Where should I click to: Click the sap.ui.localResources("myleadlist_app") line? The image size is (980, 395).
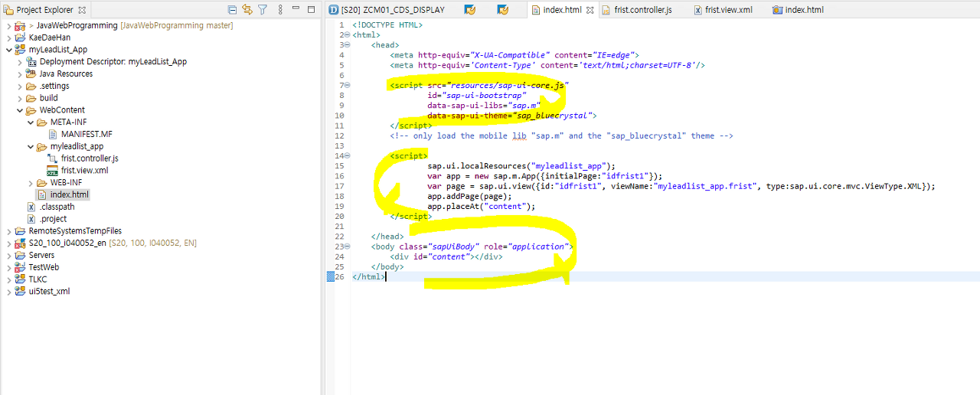point(521,166)
